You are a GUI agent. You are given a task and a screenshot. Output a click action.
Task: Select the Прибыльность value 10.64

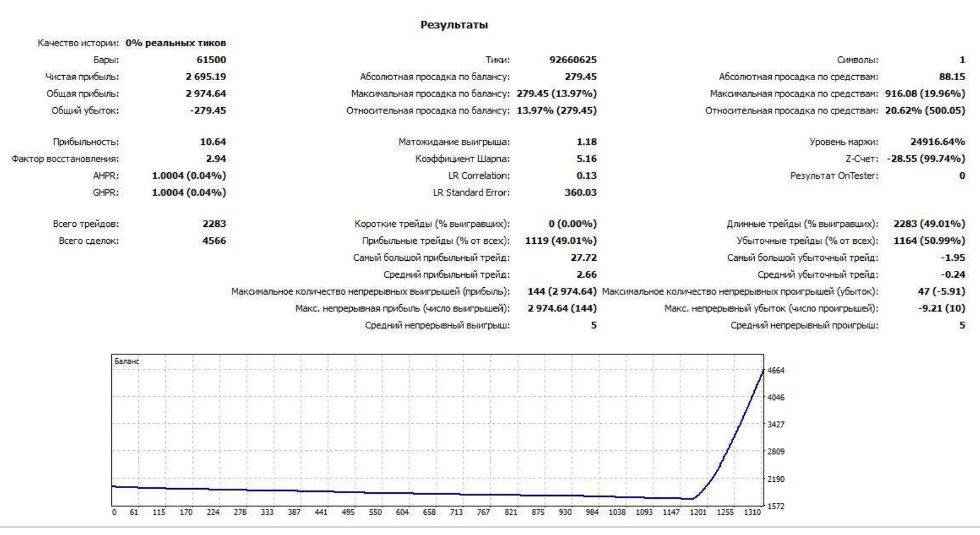(212, 142)
